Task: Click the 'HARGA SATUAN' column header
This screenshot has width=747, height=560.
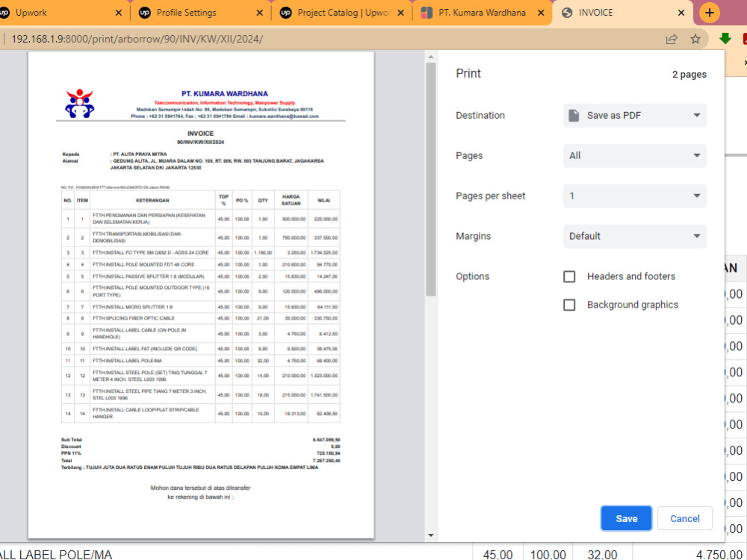Action: [291, 200]
